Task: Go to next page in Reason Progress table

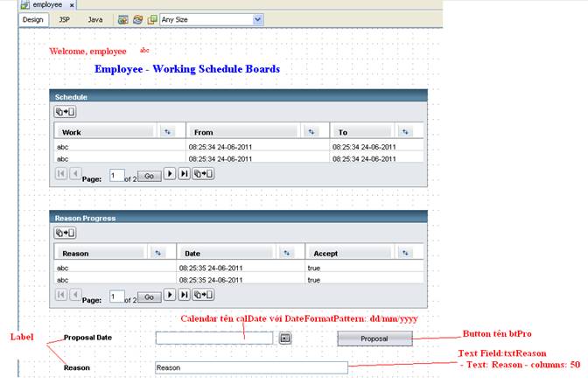Action: coord(170,295)
